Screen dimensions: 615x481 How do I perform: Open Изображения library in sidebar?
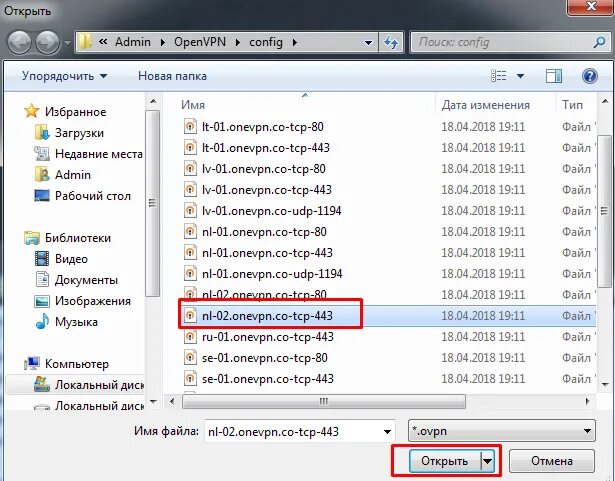[x=93, y=301]
